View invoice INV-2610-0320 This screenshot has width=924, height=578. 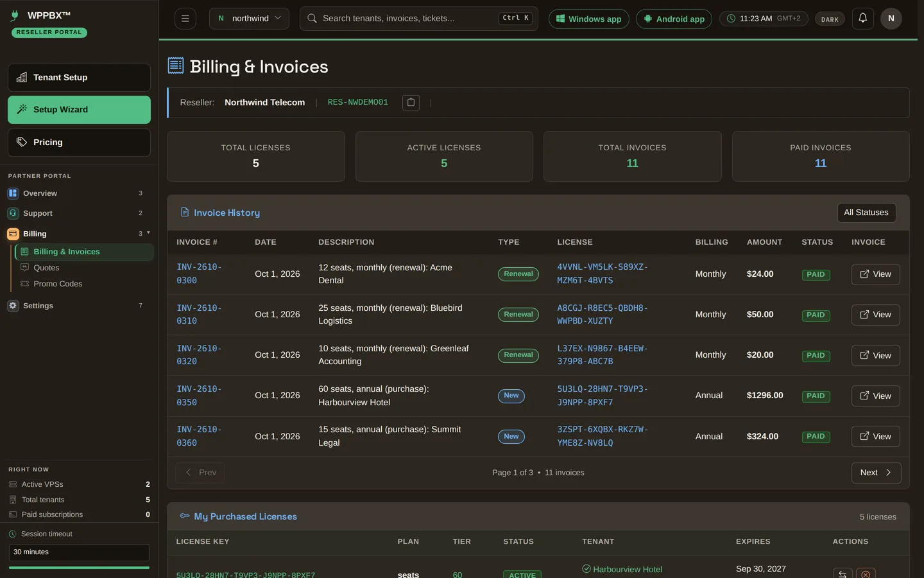point(875,355)
